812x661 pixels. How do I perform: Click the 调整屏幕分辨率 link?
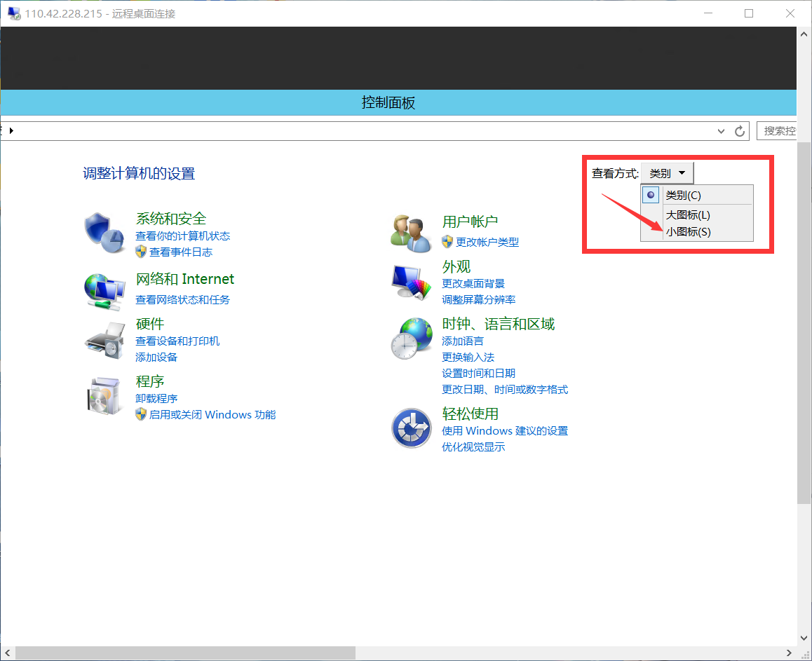pyautogui.click(x=478, y=299)
